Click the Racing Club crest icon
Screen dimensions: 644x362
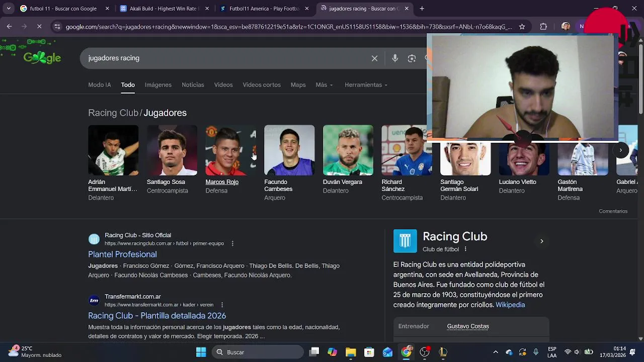point(405,241)
